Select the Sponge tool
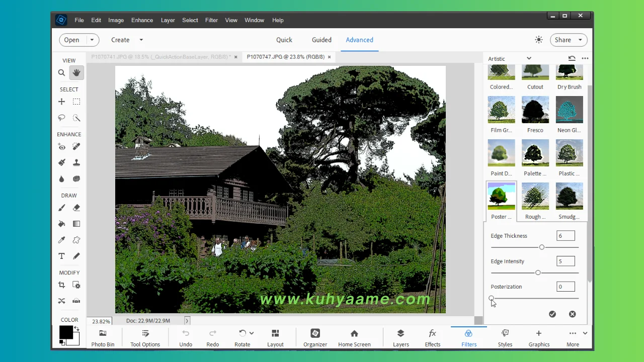Viewport: 644px width, 362px height. [76, 178]
